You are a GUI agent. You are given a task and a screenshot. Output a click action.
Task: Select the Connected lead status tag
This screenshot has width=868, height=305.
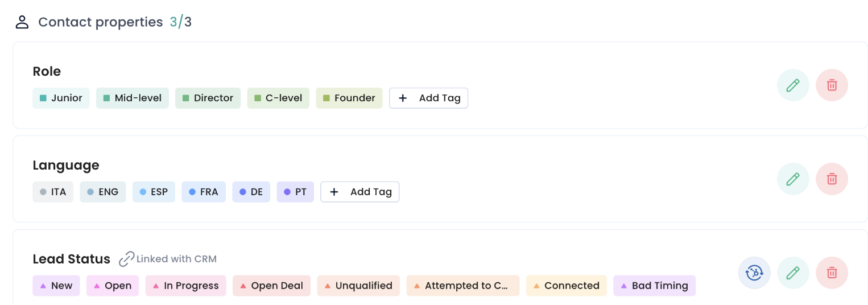pyautogui.click(x=566, y=286)
